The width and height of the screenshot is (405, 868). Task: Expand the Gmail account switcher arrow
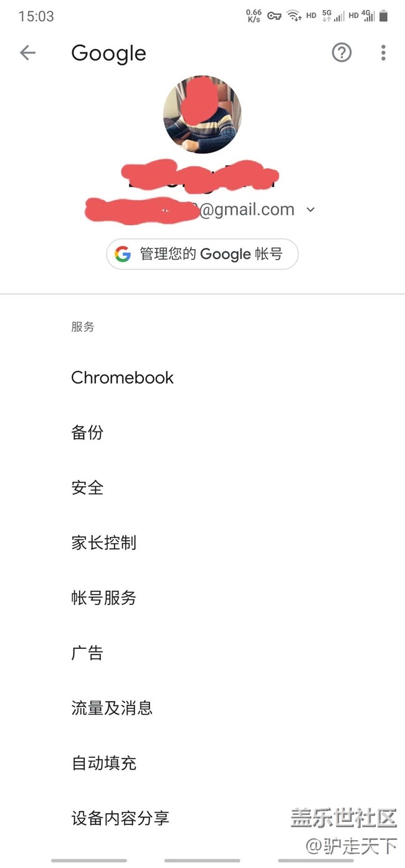coord(311,210)
